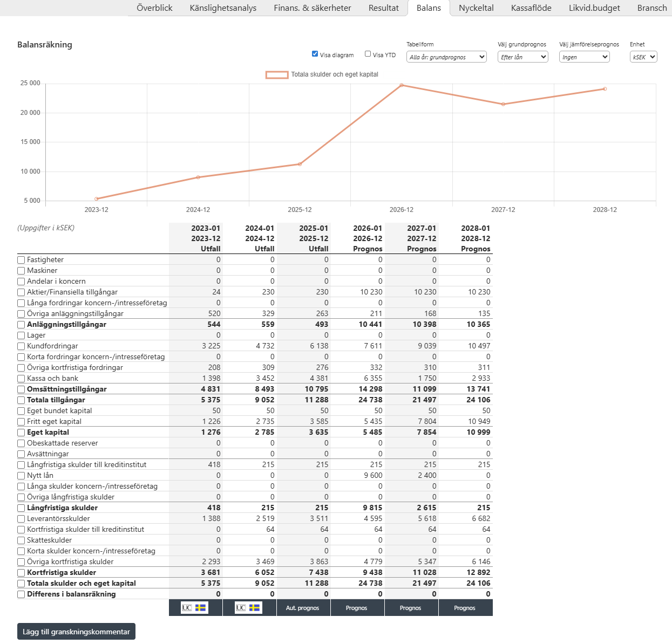Switch to the Överblick tab
Image resolution: width=672 pixels, height=644 pixels.
click(154, 8)
